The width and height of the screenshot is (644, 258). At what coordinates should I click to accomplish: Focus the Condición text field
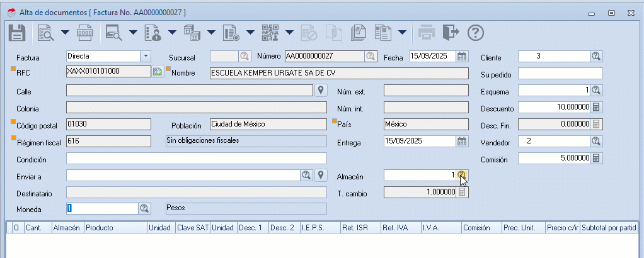pos(196,158)
